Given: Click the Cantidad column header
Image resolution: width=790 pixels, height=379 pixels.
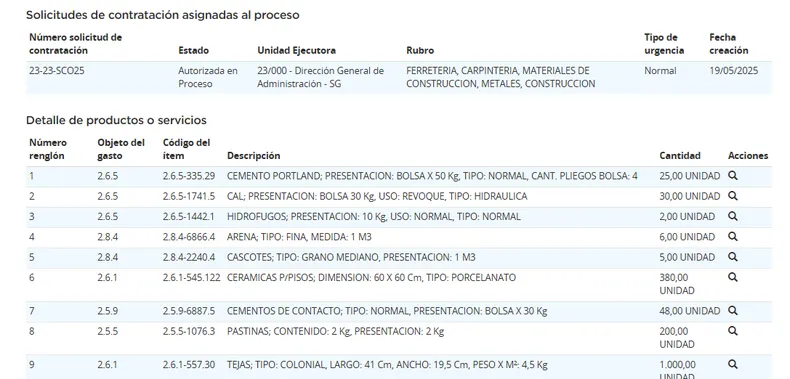Looking at the screenshot, I should [x=680, y=156].
